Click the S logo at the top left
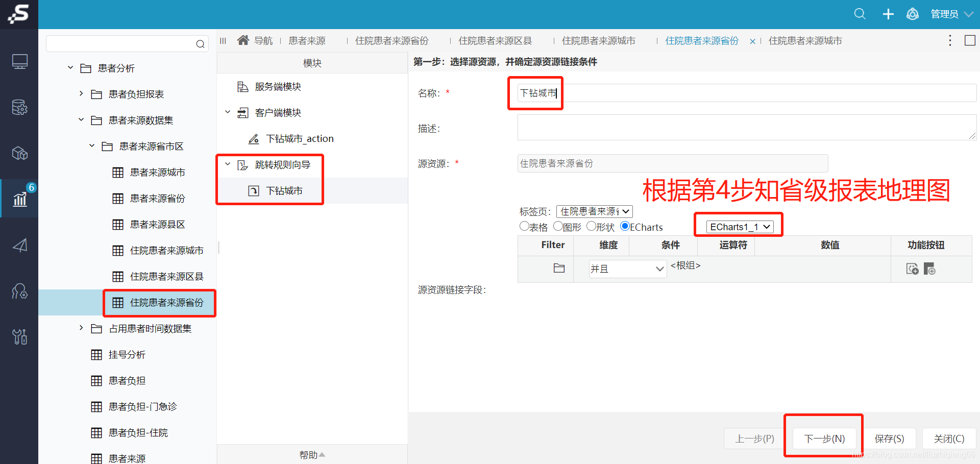Image resolution: width=980 pixels, height=464 pixels. pyautogui.click(x=19, y=14)
